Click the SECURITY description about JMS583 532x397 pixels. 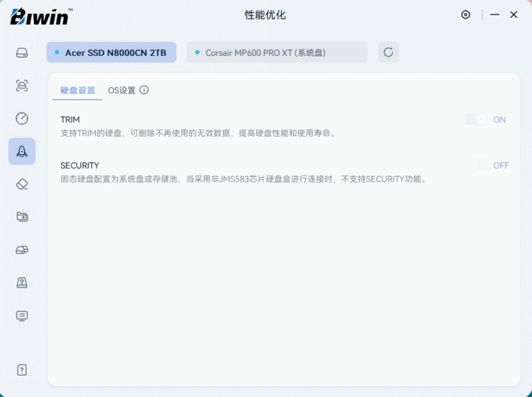tap(244, 179)
